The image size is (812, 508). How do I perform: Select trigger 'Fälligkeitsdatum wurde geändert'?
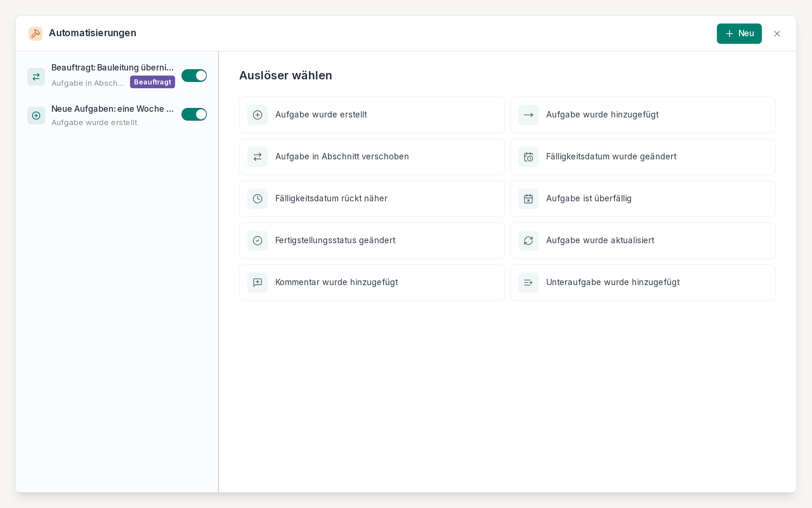[x=643, y=157]
